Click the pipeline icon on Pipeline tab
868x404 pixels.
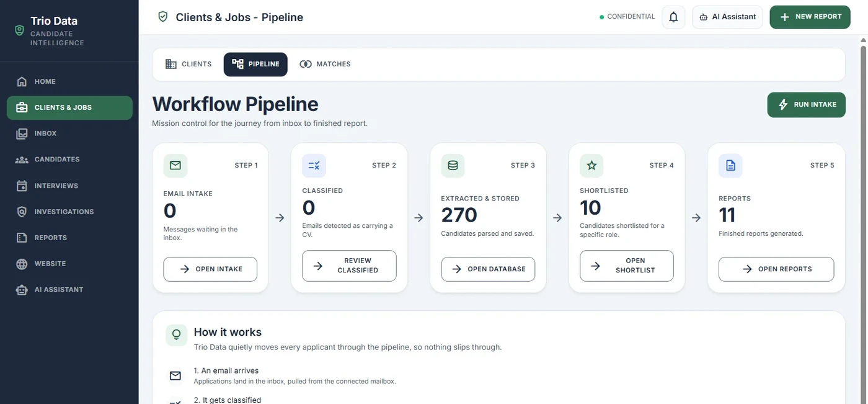coord(237,64)
